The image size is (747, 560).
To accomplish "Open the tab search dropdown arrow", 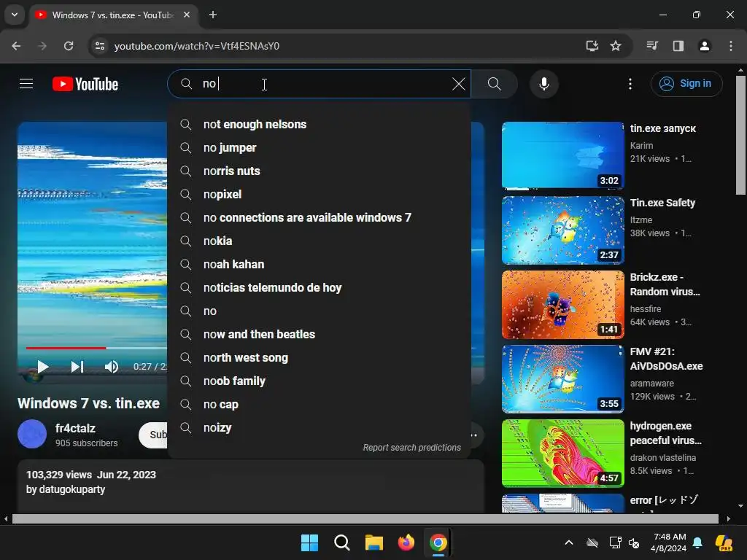I will [x=15, y=15].
